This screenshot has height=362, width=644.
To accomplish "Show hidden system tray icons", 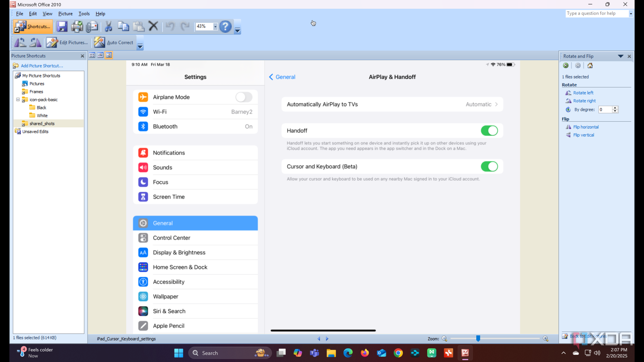I will coord(563,353).
